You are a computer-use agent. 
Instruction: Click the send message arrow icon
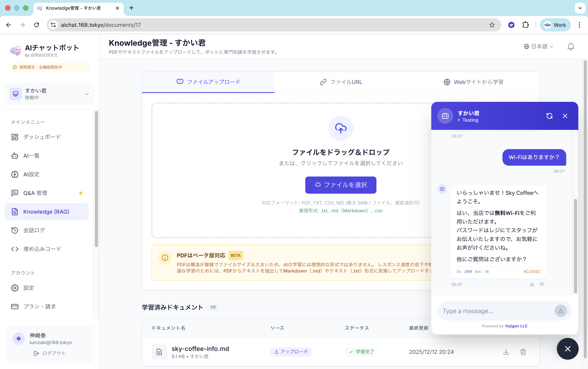tap(560, 311)
